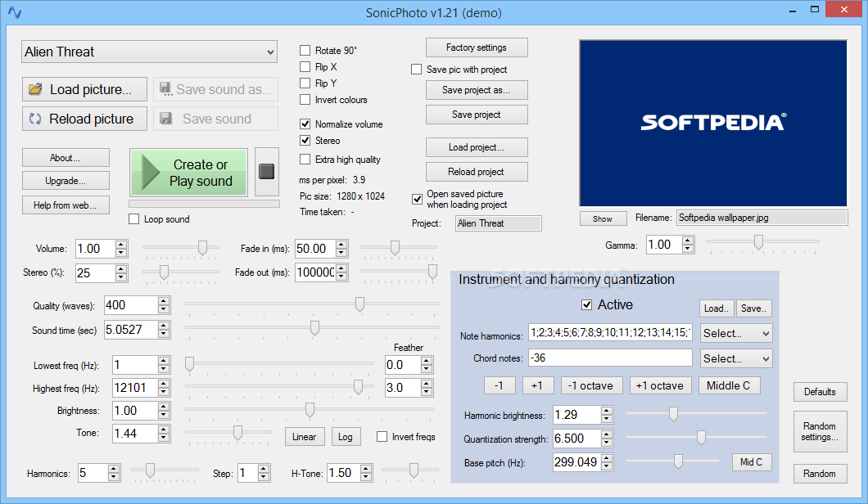Decrease Fade out value with spinner down arrow

[x=342, y=277]
